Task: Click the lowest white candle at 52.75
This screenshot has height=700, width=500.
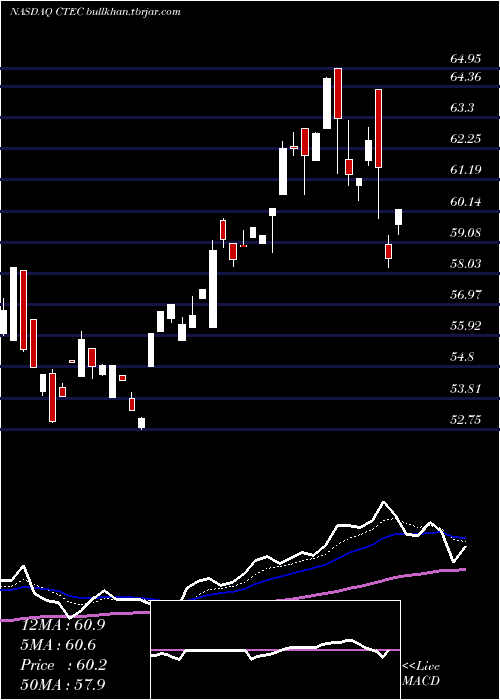Action: click(142, 423)
